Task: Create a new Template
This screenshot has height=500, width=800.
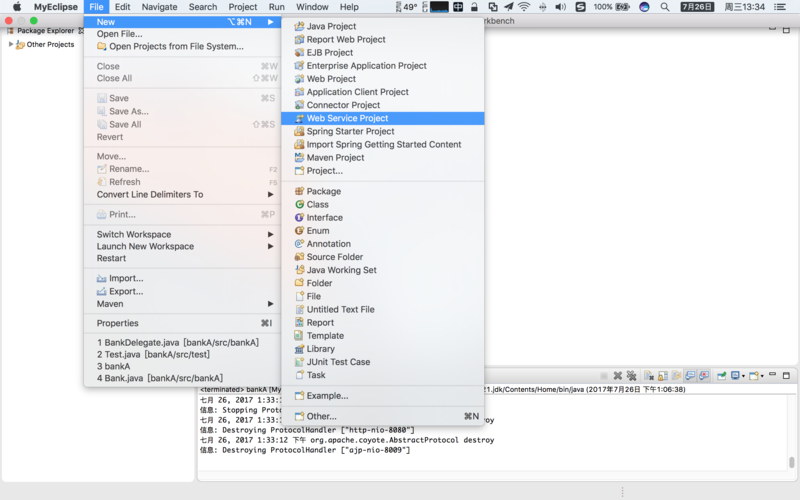Action: coord(382,336)
